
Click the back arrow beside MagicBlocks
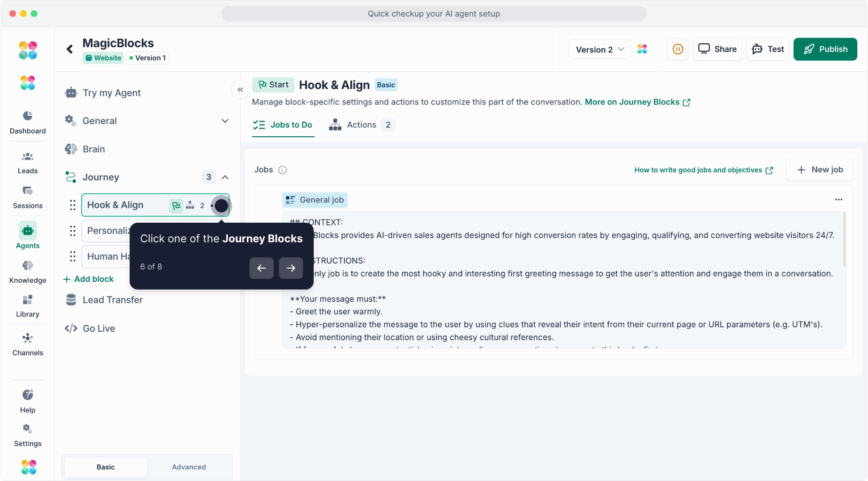click(70, 49)
